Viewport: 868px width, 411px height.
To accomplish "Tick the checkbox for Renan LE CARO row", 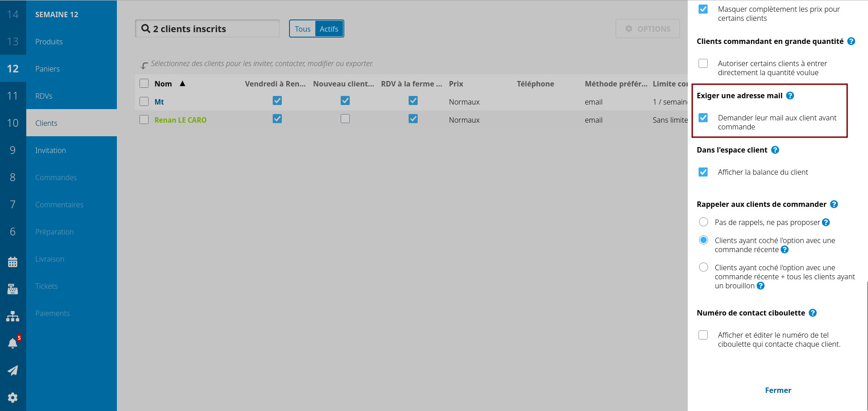I will 144,119.
